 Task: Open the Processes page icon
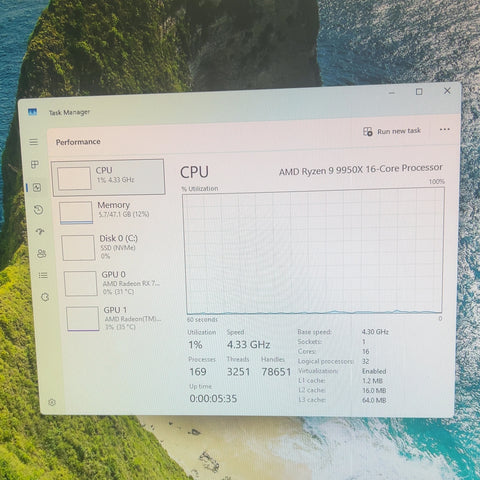pos(35,164)
